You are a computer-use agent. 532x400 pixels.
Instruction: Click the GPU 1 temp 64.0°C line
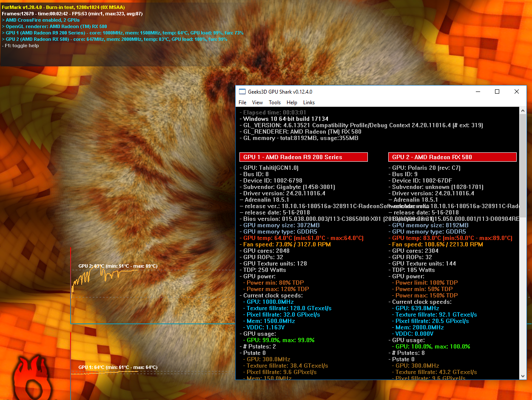pyautogui.click(x=302, y=238)
